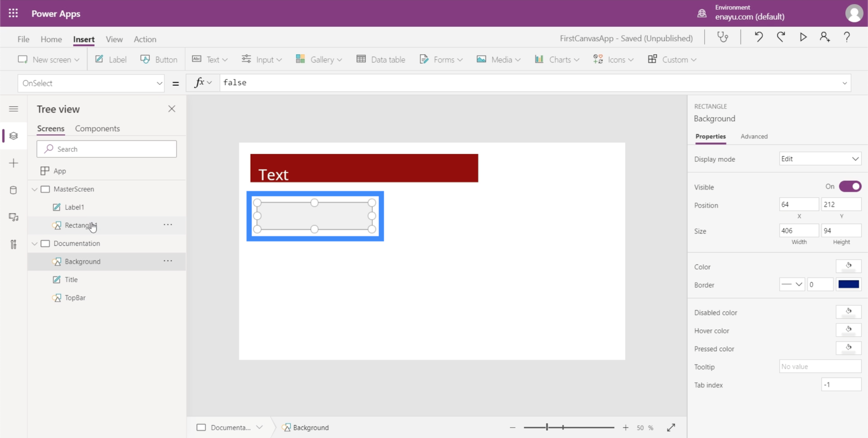This screenshot has height=438, width=868.
Task: Select the App item in tree
Action: pos(60,171)
